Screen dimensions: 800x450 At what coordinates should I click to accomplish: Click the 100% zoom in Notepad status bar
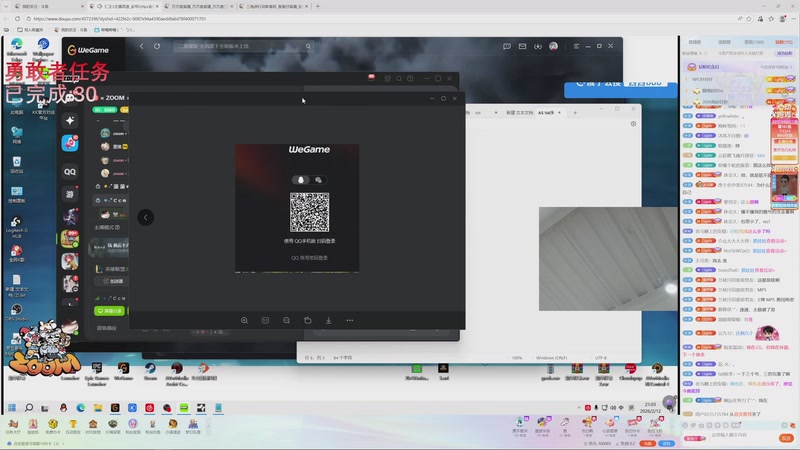coord(517,358)
